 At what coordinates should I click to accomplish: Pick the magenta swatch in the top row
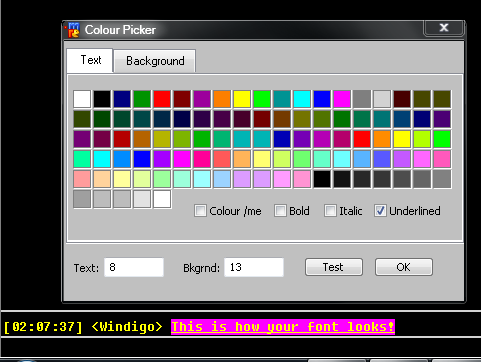click(x=342, y=99)
